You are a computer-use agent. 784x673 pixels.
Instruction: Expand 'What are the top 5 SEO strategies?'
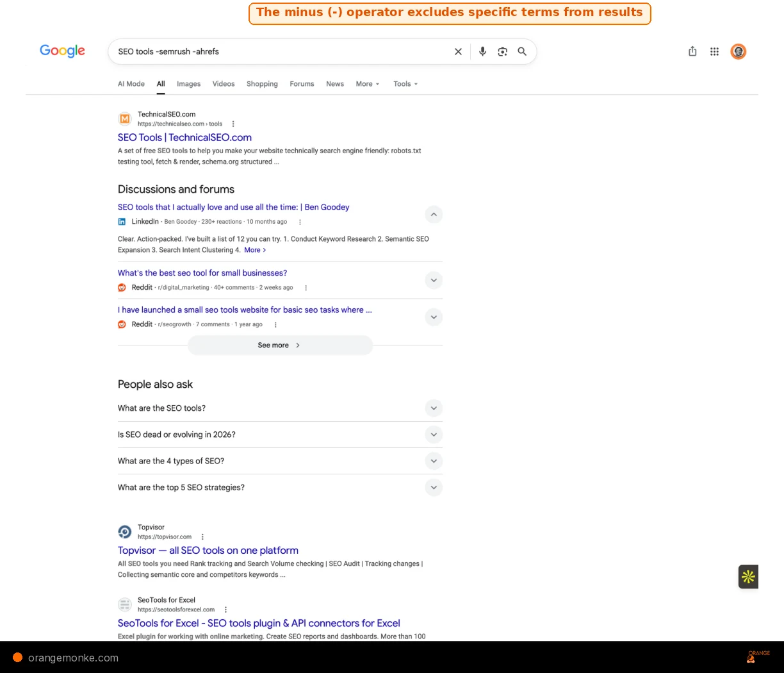[434, 488]
